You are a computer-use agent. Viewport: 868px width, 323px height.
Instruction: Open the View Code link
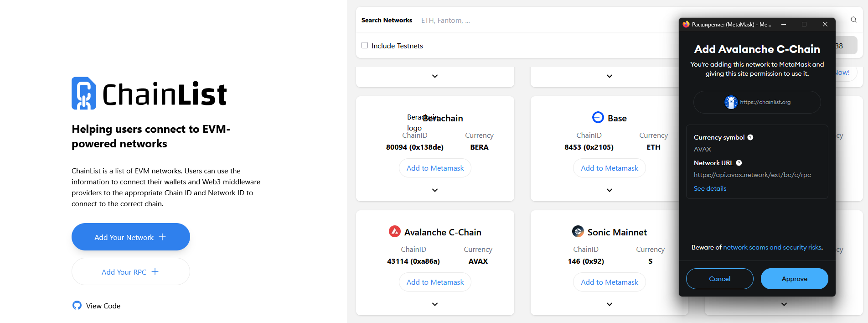pos(97,306)
